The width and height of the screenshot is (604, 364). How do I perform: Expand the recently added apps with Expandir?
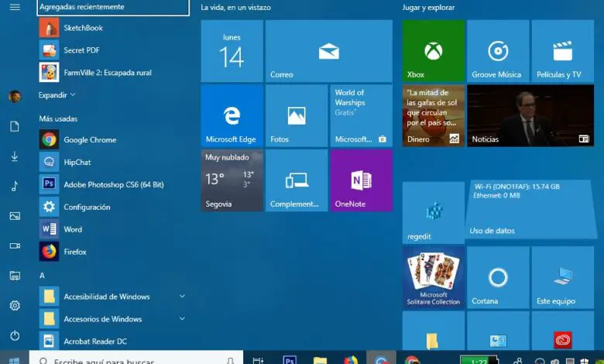click(57, 94)
